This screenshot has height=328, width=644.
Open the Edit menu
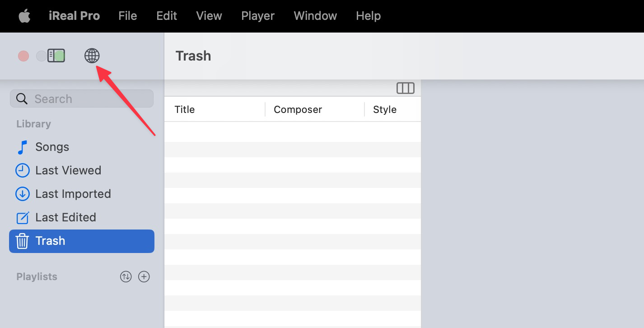(x=167, y=16)
